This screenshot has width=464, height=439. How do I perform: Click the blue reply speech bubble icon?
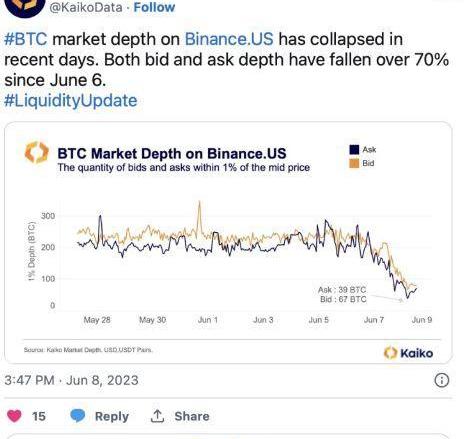coord(78,416)
